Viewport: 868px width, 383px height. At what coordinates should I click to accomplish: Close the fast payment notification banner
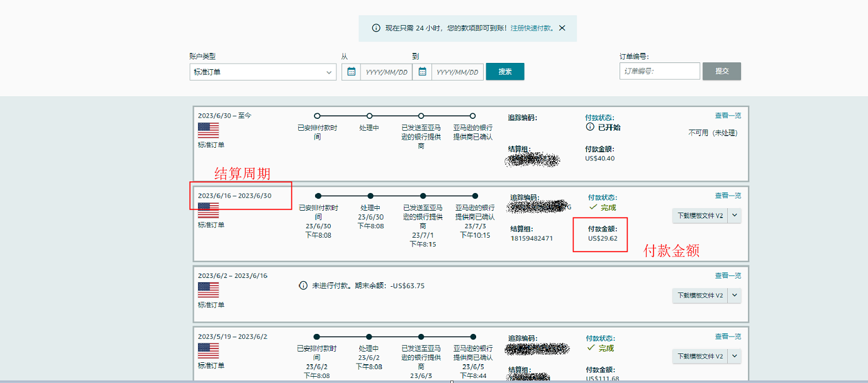coord(562,28)
